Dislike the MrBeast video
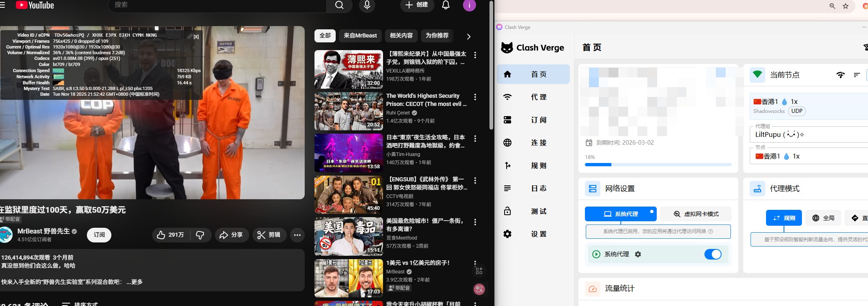Screen dimensions: 868x306 pos(200,235)
